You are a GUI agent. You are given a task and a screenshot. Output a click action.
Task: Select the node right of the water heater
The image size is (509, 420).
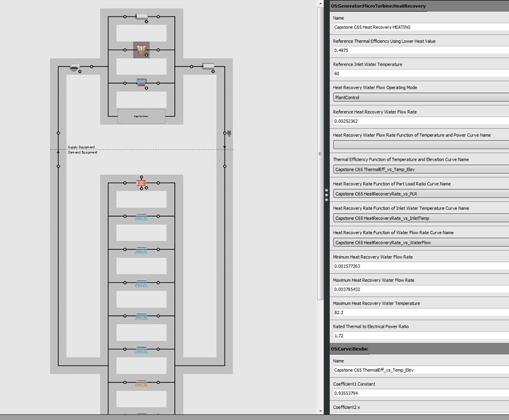(x=158, y=83)
